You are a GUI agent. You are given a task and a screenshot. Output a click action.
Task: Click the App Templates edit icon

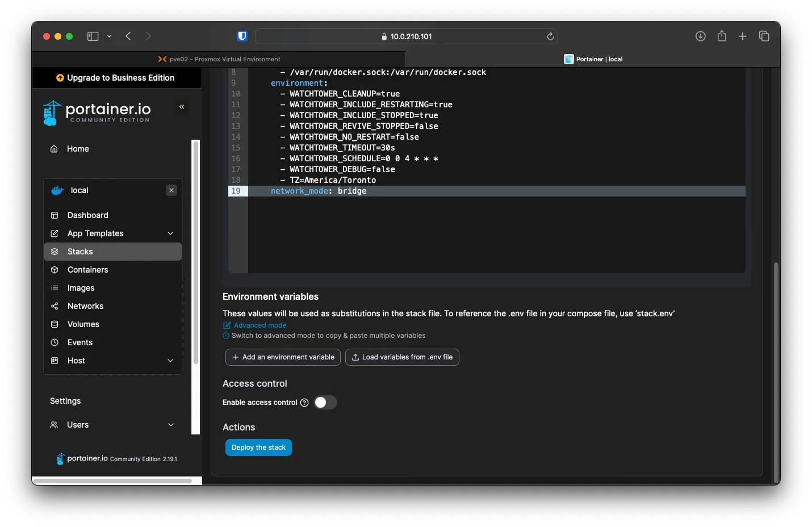tap(55, 233)
